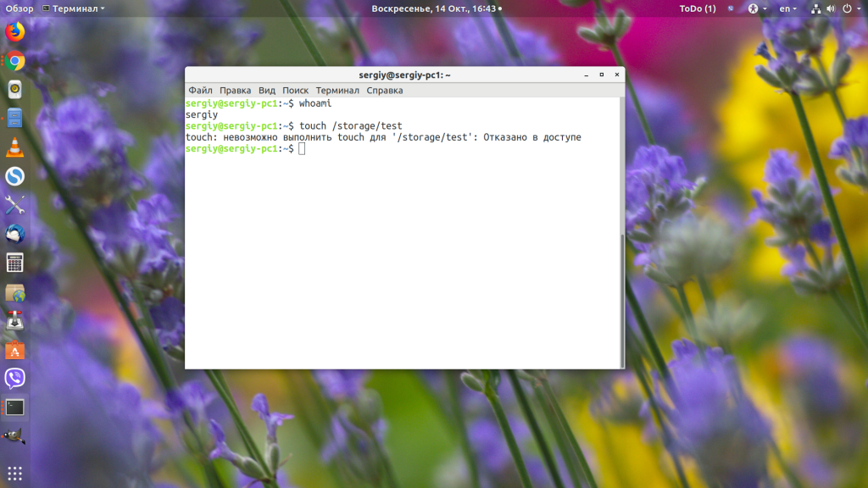Launch the calculator app from dock
This screenshot has height=488, width=868.
click(15, 263)
